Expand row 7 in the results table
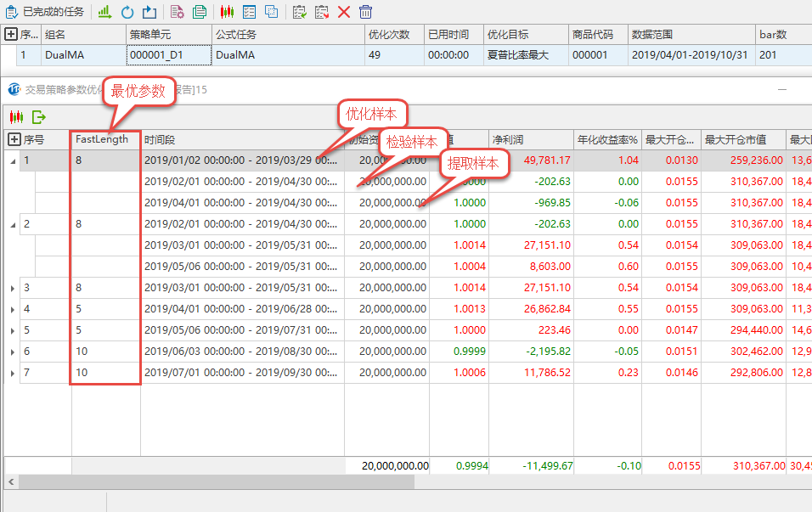812x512 pixels. (x=12, y=373)
